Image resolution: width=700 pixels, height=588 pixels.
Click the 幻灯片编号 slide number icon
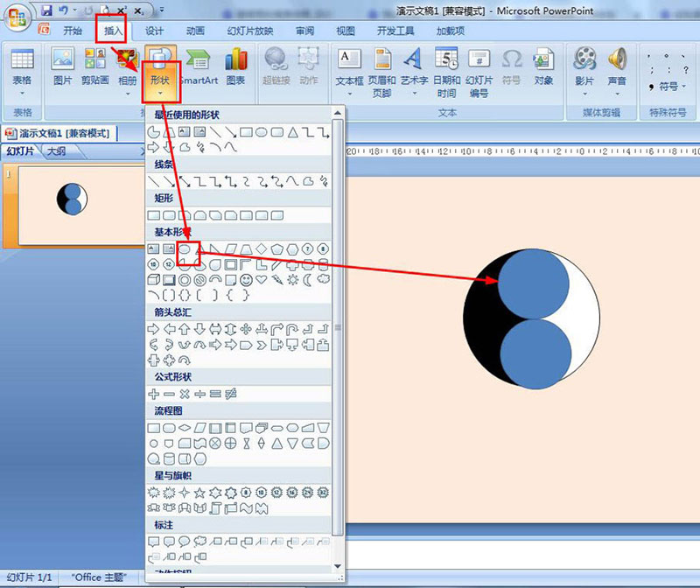click(479, 73)
